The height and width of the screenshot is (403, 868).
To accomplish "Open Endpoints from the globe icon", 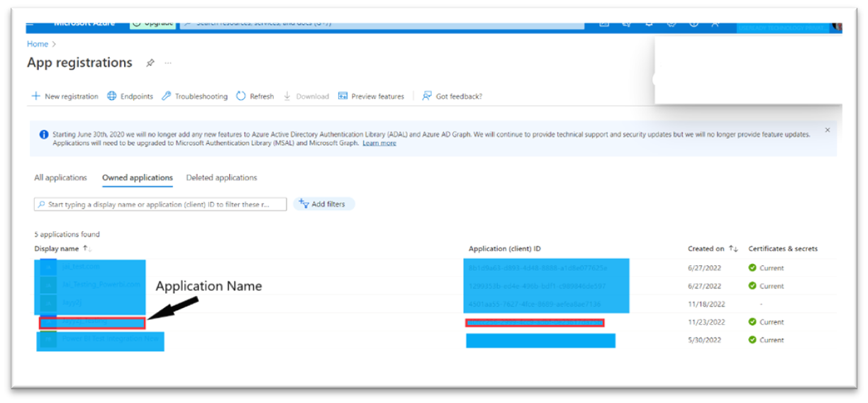I will tap(112, 96).
